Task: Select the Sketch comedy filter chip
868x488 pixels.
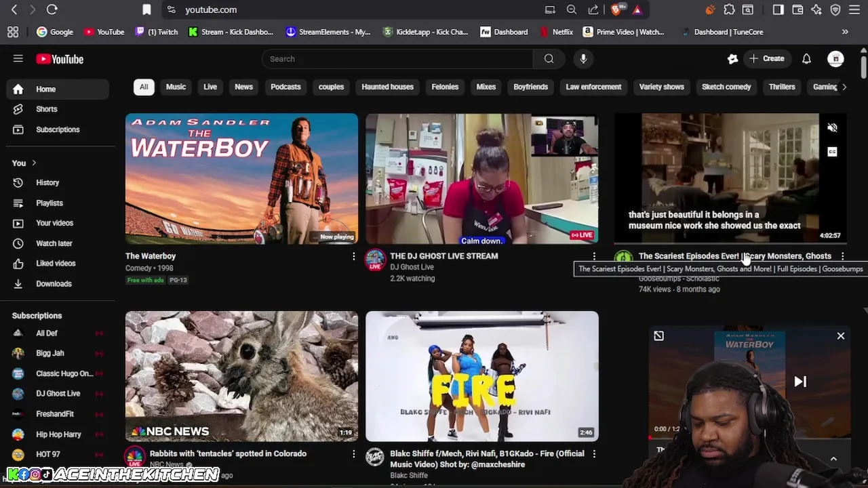Action: click(x=726, y=87)
